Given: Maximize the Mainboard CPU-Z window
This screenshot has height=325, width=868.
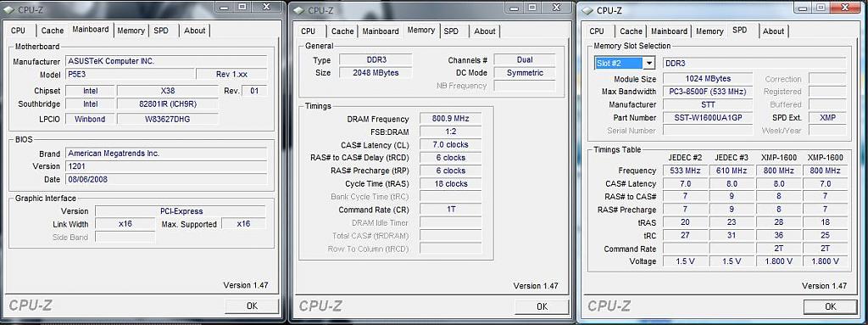Looking at the screenshot, I should coord(242,7).
